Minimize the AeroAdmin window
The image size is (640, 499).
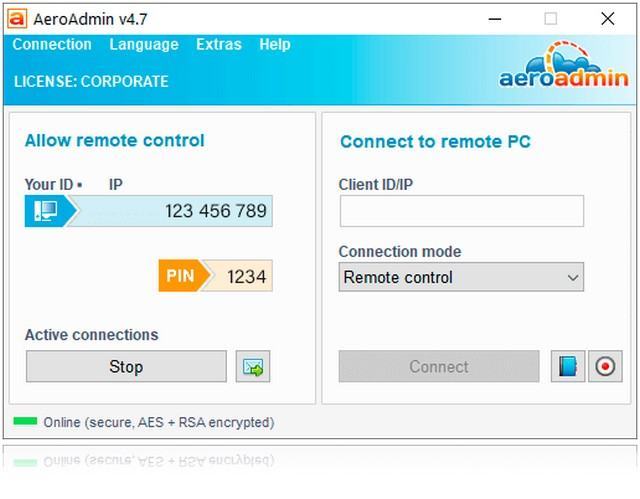click(x=495, y=19)
